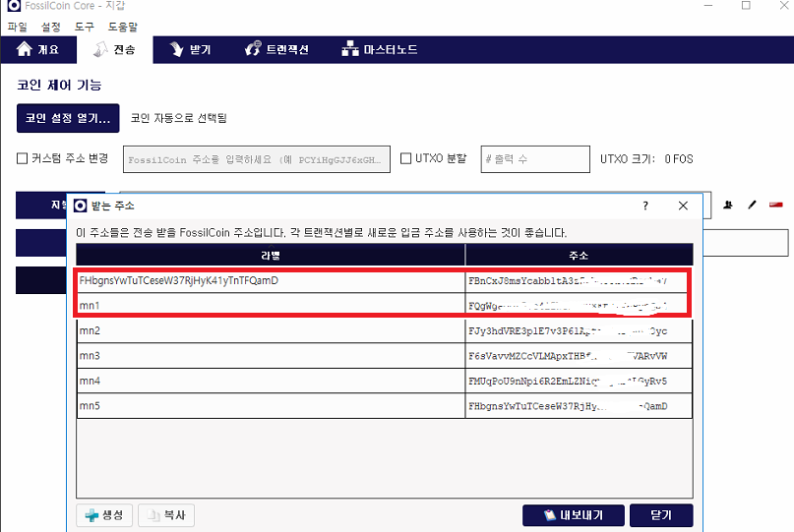Select the mn3 label row
The width and height of the screenshot is (794, 532).
click(x=271, y=356)
